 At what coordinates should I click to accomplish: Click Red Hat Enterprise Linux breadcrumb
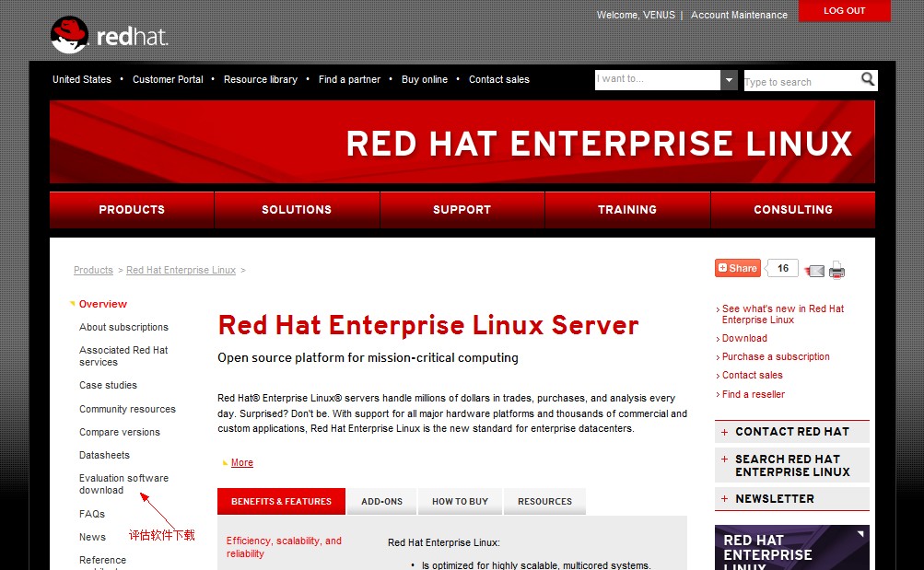click(181, 270)
